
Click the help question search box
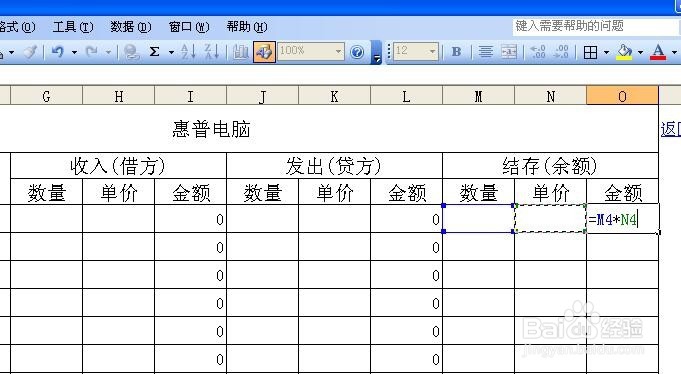click(595, 26)
